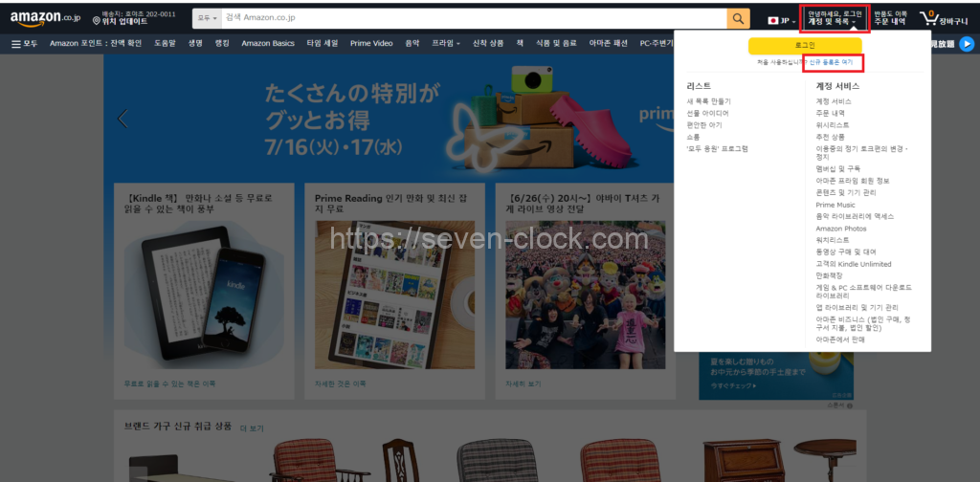Viewport: 980px width, 482px height.
Task: Click the blue play arrow icon in nav bar
Action: 967,44
